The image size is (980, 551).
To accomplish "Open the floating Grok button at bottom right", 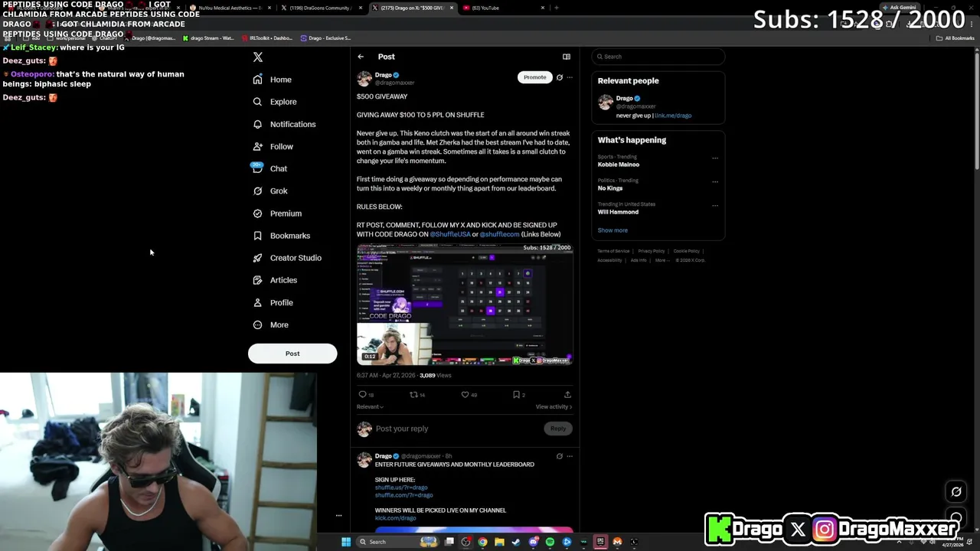I will [956, 492].
